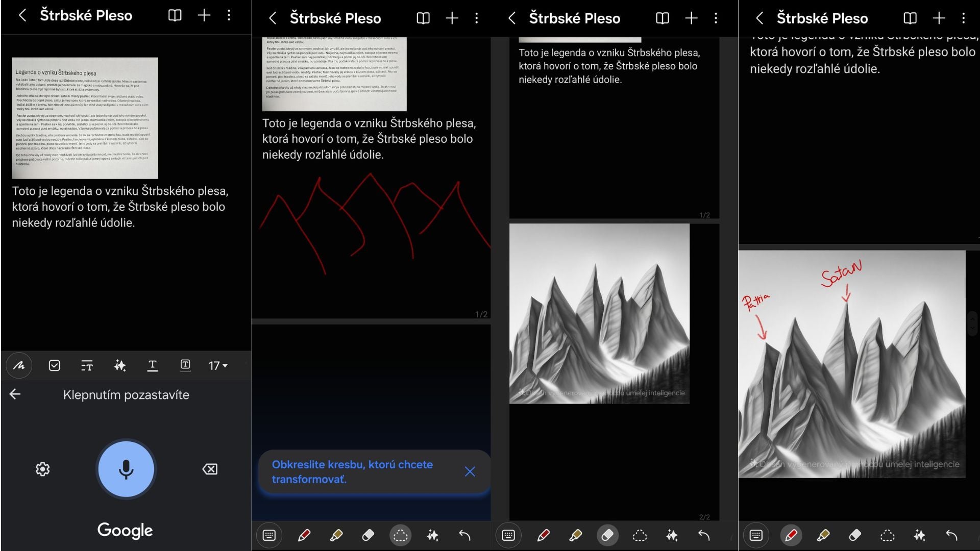The width and height of the screenshot is (980, 551).
Task: Open a new note with the plus
Action: (x=203, y=15)
